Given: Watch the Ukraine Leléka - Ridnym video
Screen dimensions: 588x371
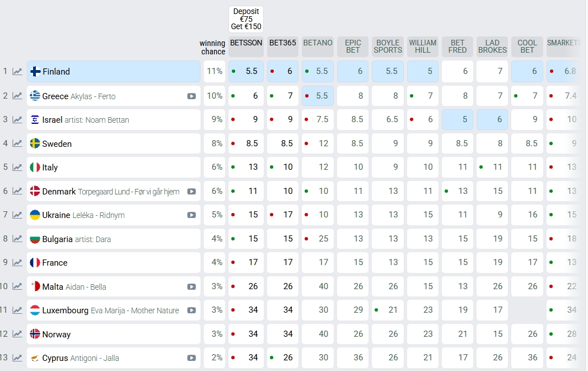Looking at the screenshot, I should point(192,215).
